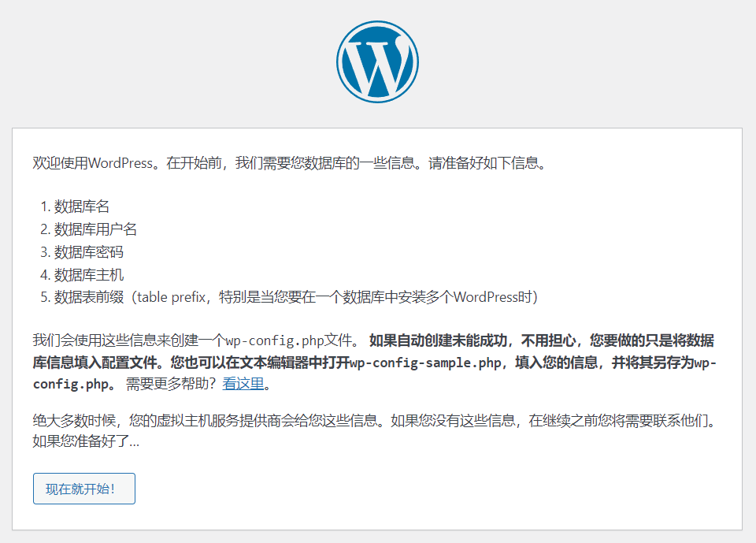The width and height of the screenshot is (756, 543).
Task: Click the WordPress logo at the top
Action: (377, 61)
